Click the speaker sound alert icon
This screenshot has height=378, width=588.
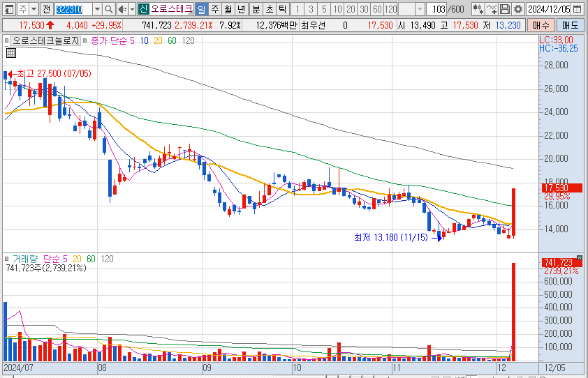pos(122,9)
